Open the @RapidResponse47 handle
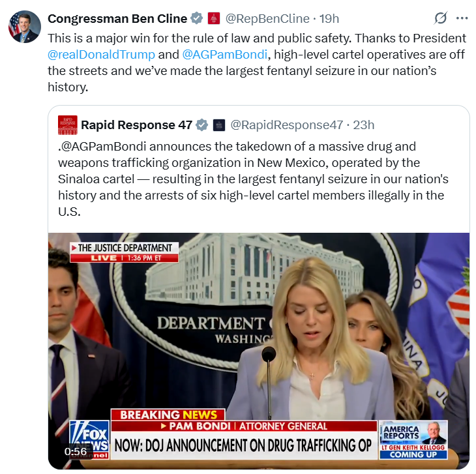 (287, 125)
